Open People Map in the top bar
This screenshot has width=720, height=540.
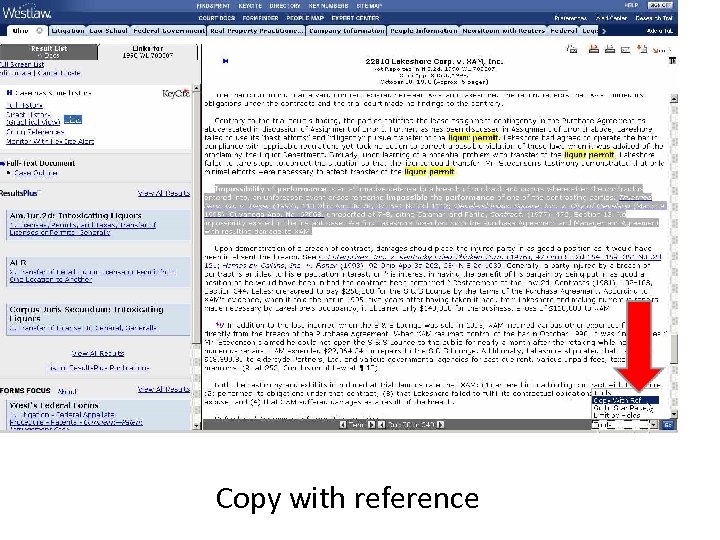305,18
